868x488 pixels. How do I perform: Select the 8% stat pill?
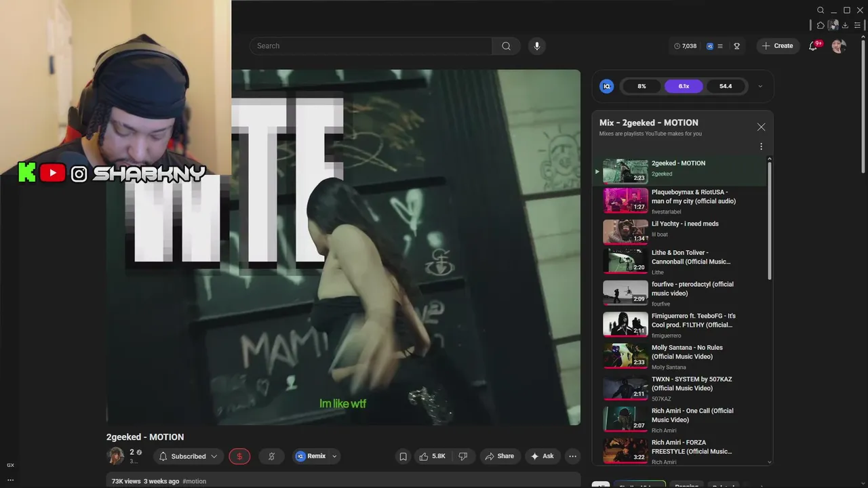[642, 86]
